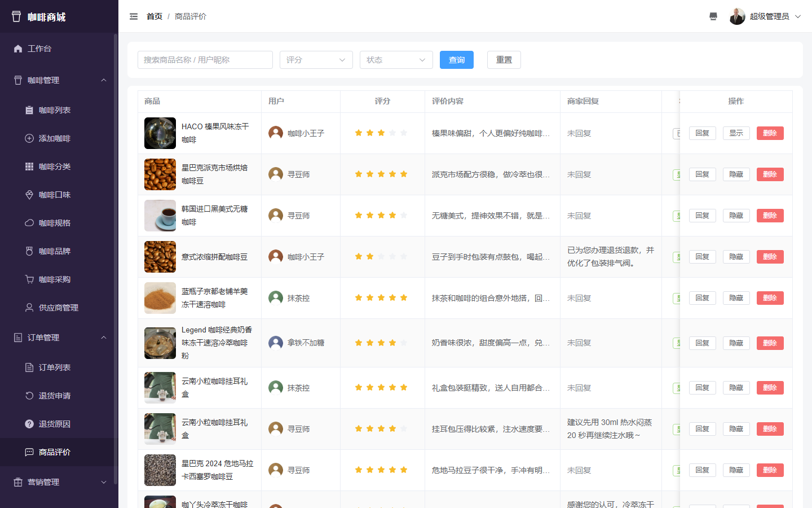Focus the 搜索商品名称 / 用户昵称 search field
The image size is (812, 508).
tap(205, 60)
